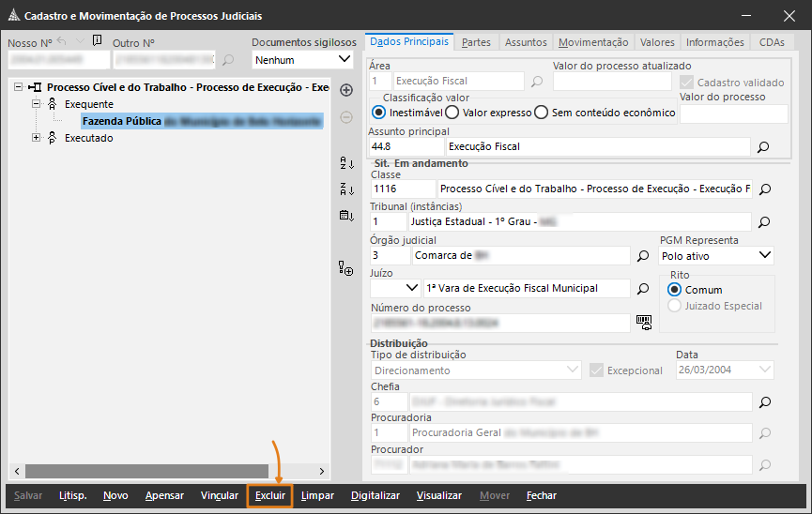Open the Movimentação tab
The image size is (812, 514).
[593, 42]
